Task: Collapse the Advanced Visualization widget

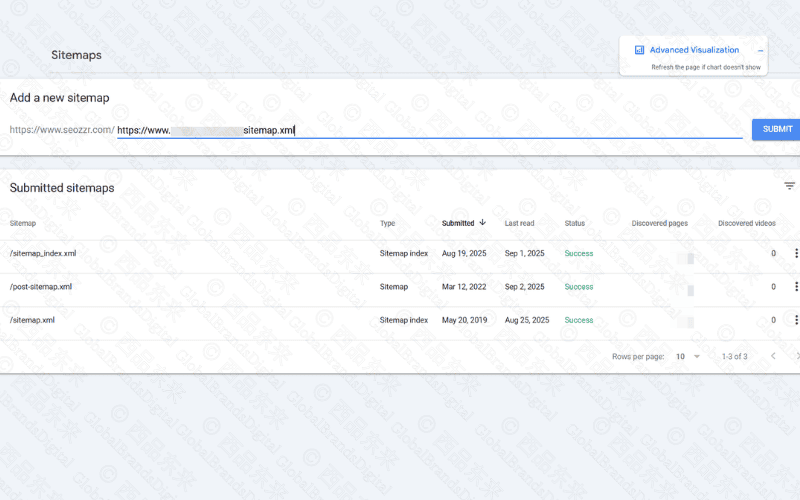Action: pyautogui.click(x=761, y=50)
